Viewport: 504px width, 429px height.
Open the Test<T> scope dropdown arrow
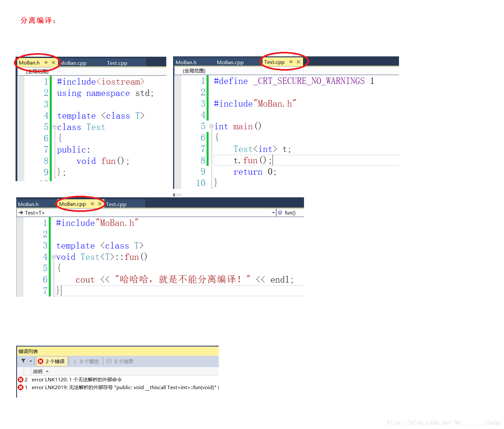coord(273,213)
